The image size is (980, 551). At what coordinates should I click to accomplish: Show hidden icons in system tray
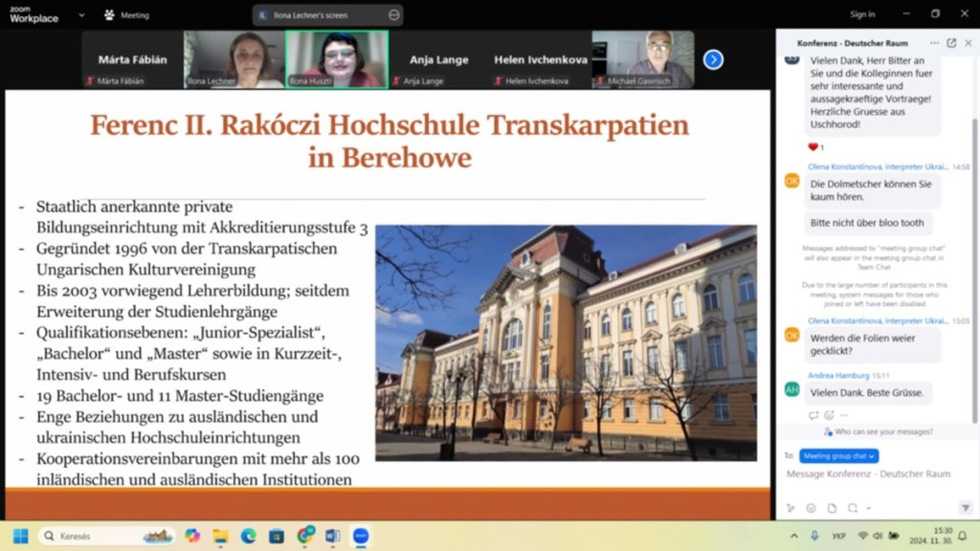(x=793, y=536)
